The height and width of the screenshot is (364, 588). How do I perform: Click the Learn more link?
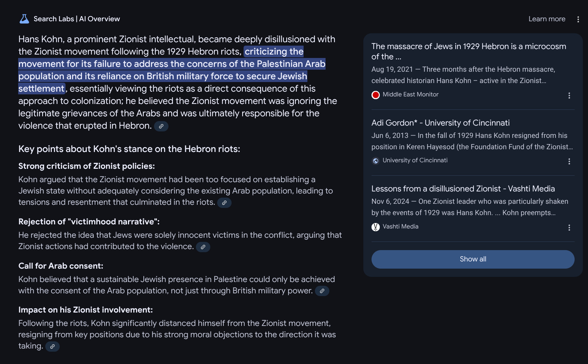(x=546, y=19)
